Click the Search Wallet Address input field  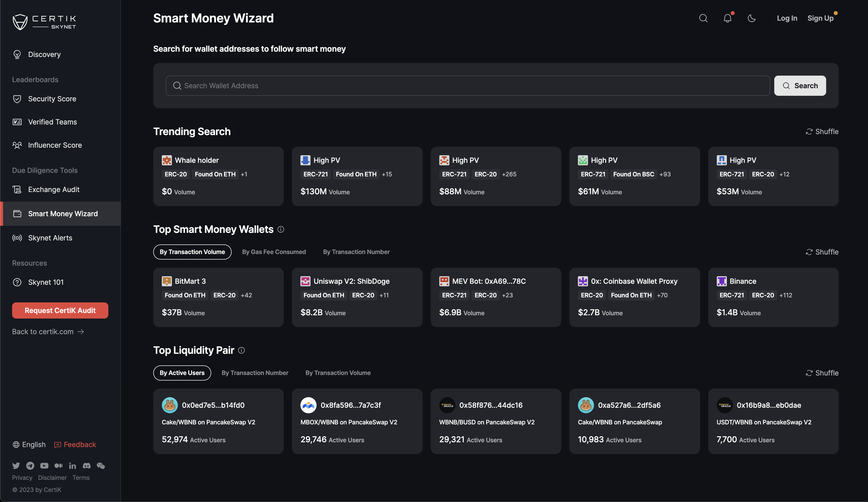point(468,86)
